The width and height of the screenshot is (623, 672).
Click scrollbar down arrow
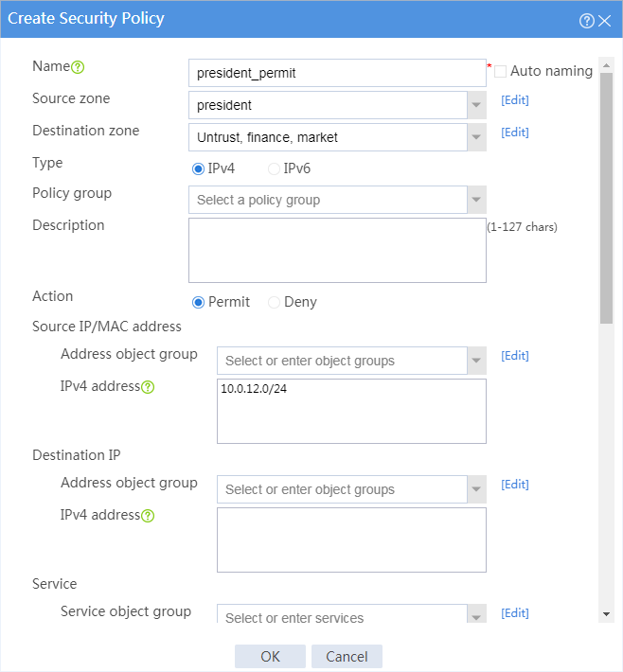pyautogui.click(x=606, y=614)
